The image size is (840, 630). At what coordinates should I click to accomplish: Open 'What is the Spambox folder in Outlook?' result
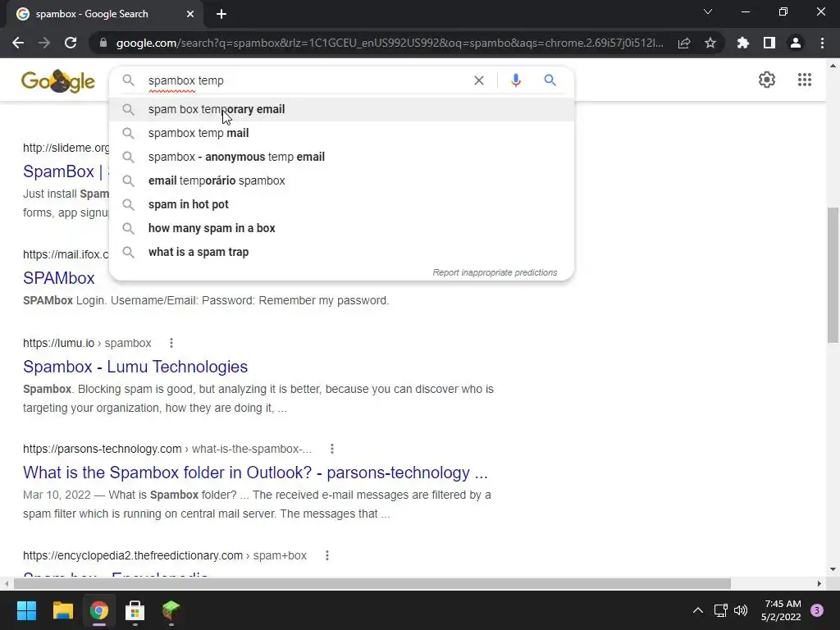255,472
